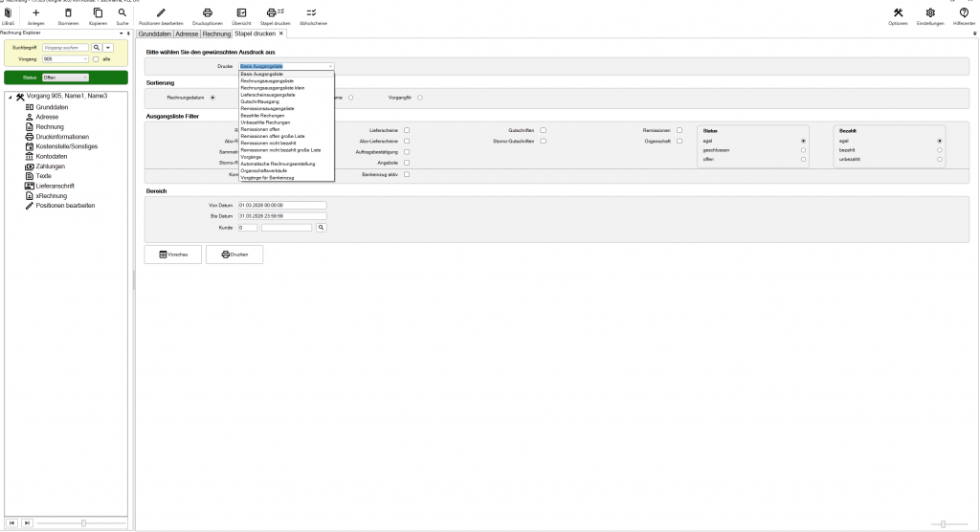This screenshot has height=532, width=980.
Task: Click the Abholscheine toolbar icon
Action: pyautogui.click(x=311, y=12)
